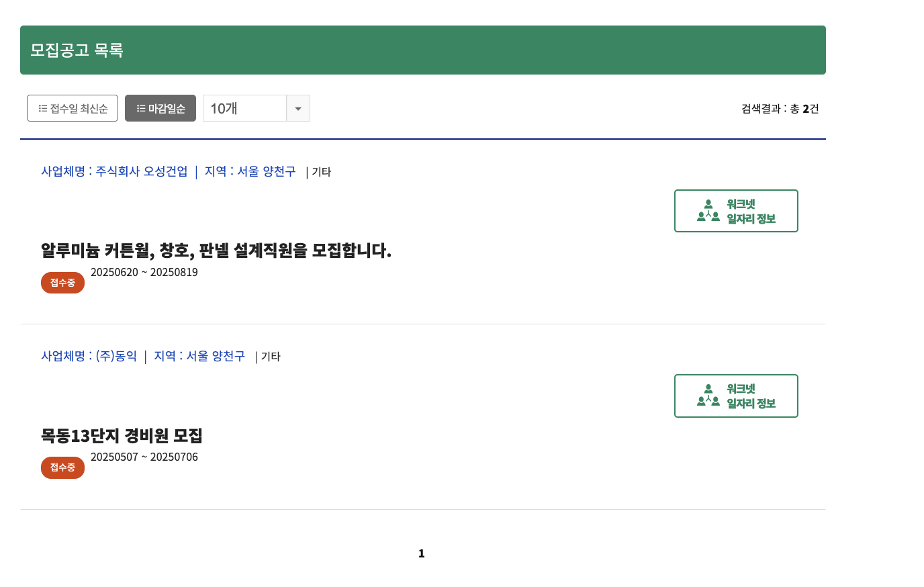Image resolution: width=924 pixels, height=587 pixels.
Task: Open 워크넷 일자리 정보 for the 오성건업 posting
Action: click(736, 210)
